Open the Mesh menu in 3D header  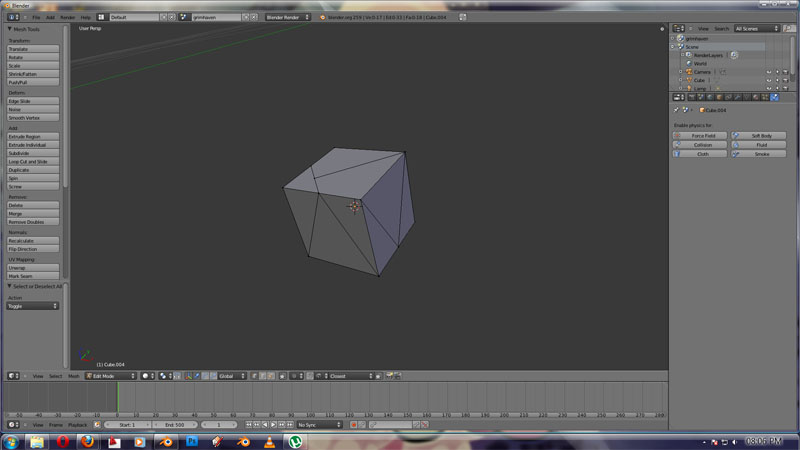coord(73,376)
